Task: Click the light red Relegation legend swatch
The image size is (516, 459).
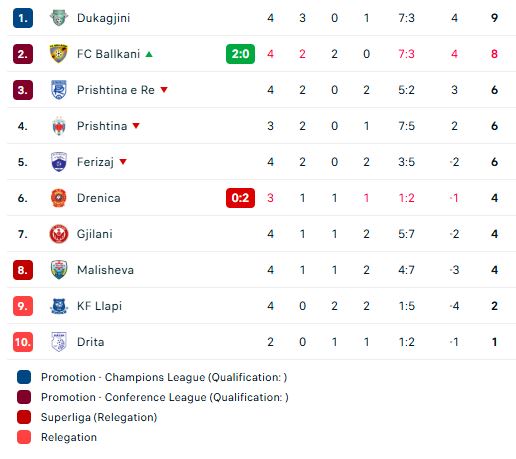Action: click(24, 437)
